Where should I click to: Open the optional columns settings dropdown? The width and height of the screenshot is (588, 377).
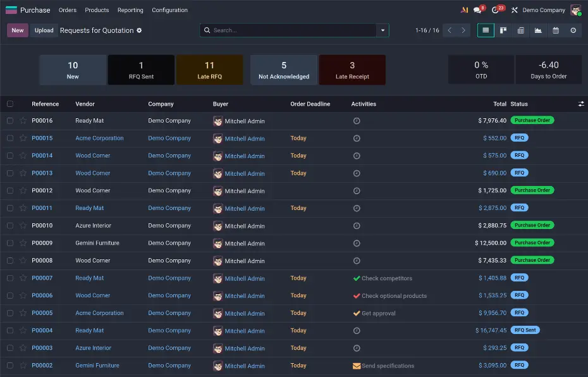click(580, 104)
